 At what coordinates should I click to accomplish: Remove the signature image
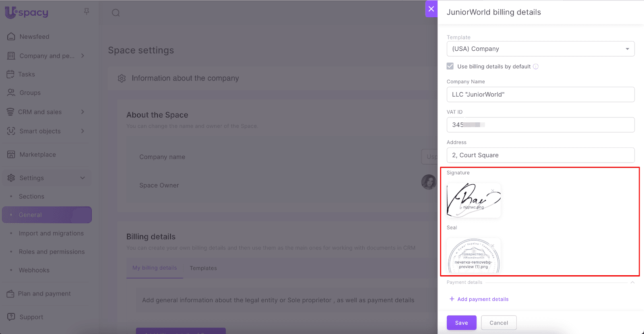493,191
